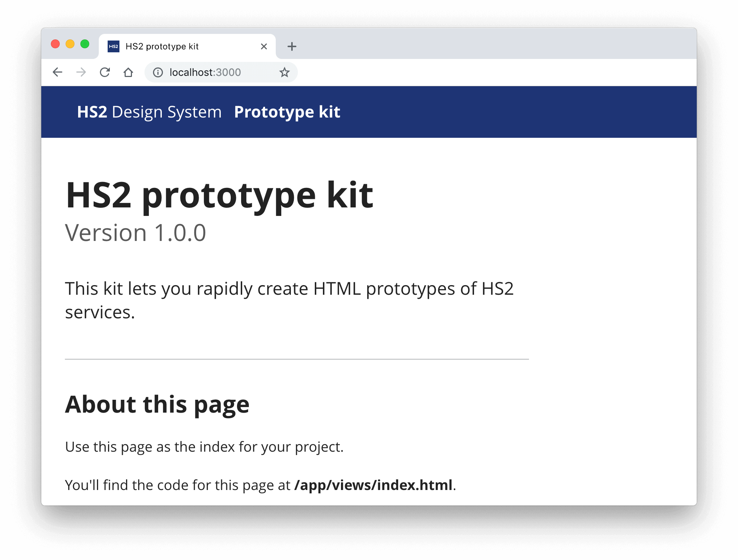Click the browser forward navigation arrow

[x=81, y=72]
